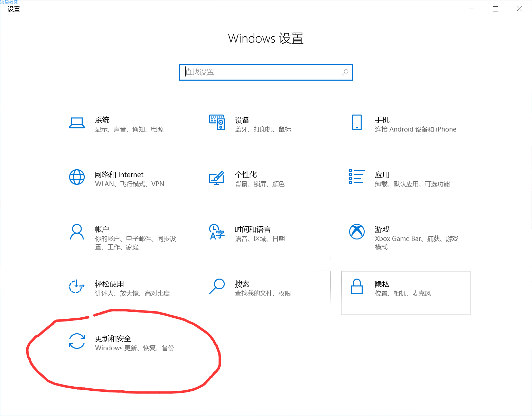Open 轻松使用 title
The height and width of the screenshot is (416, 532).
tap(109, 284)
